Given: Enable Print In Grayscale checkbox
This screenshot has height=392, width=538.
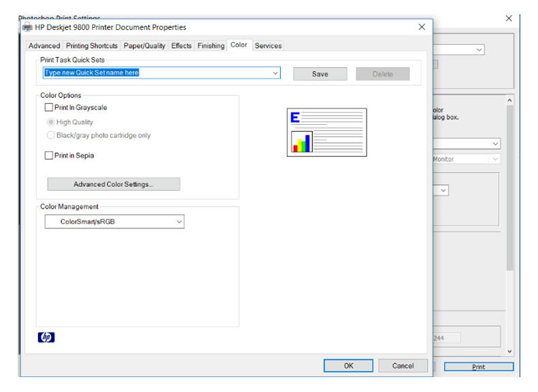Looking at the screenshot, I should 49,107.
